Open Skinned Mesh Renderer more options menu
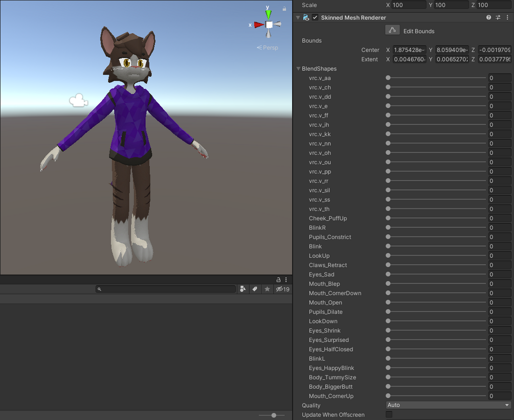This screenshot has width=514, height=420. coord(507,17)
